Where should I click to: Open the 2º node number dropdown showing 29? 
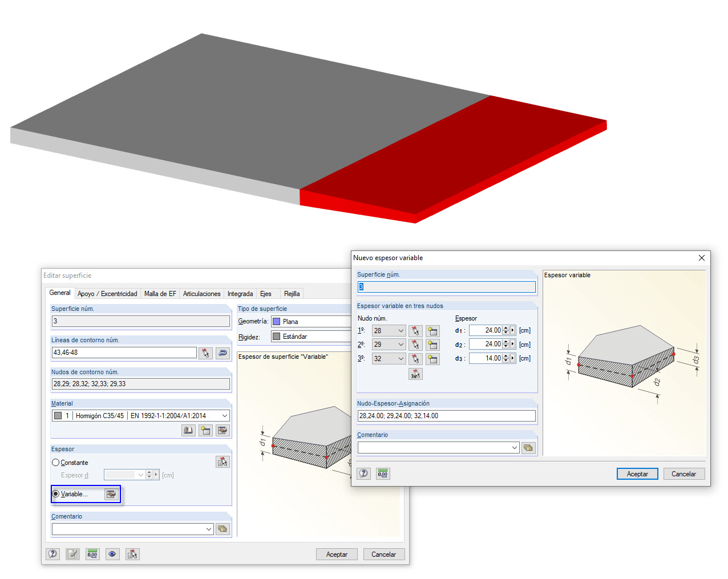[389, 345]
